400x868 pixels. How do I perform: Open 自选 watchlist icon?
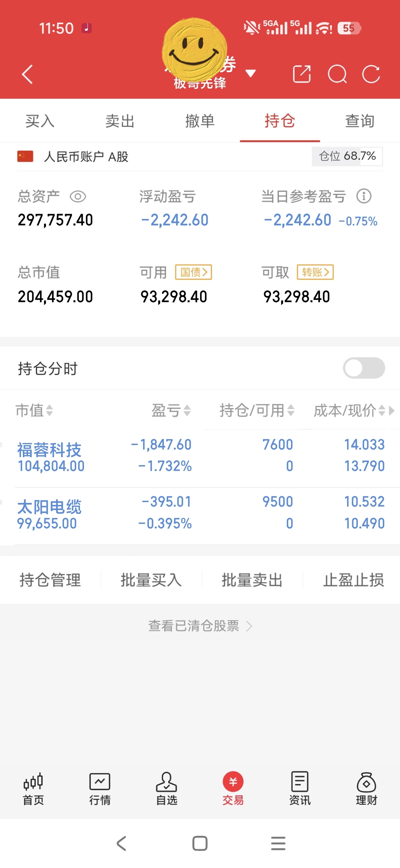166,788
